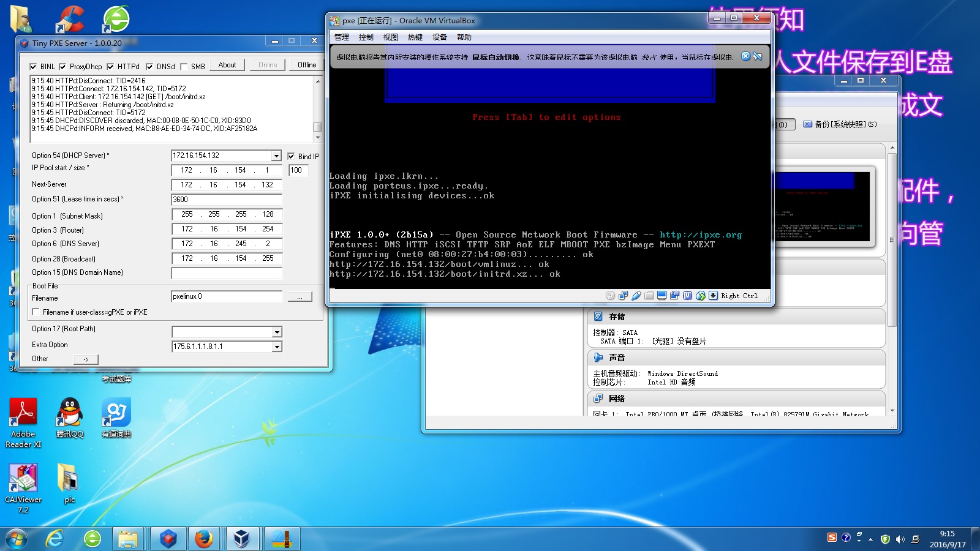Viewport: 980px width, 551px height.
Task: Open the 管理 menu in VirtualBox
Action: (x=342, y=37)
